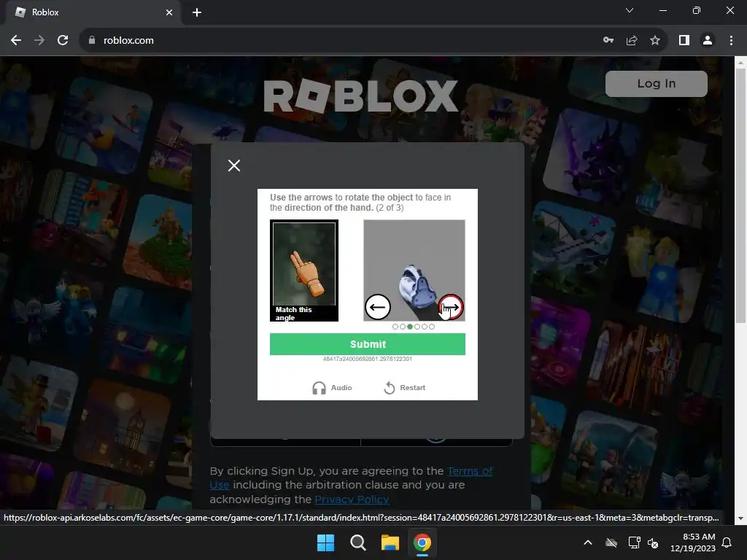Bookmark this page with the star
747x560 pixels.
click(x=655, y=41)
